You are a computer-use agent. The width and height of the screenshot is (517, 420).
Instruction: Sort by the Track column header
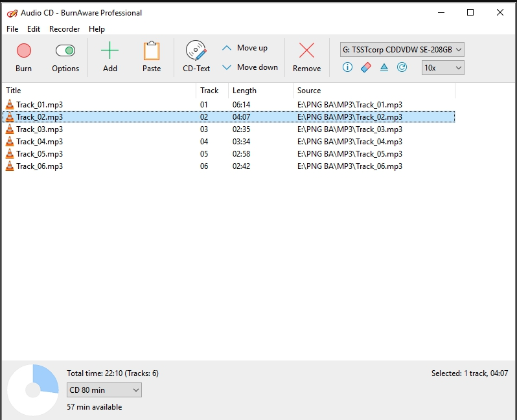click(x=213, y=91)
